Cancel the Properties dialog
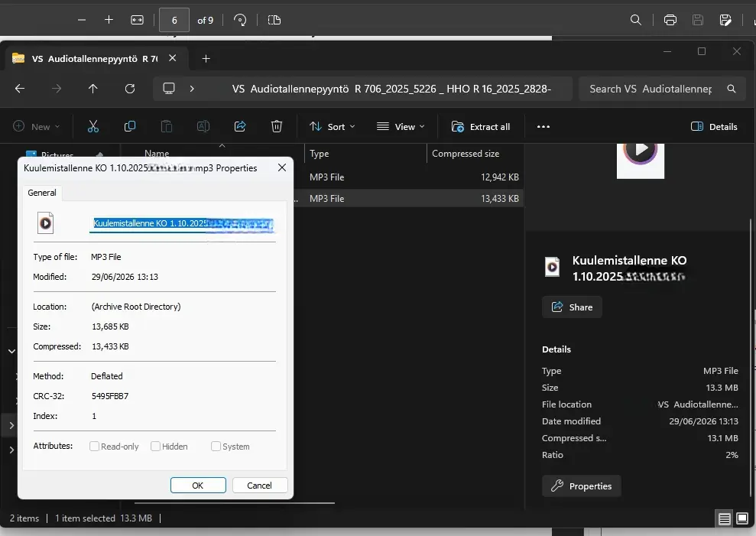The height and width of the screenshot is (536, 756). click(259, 486)
